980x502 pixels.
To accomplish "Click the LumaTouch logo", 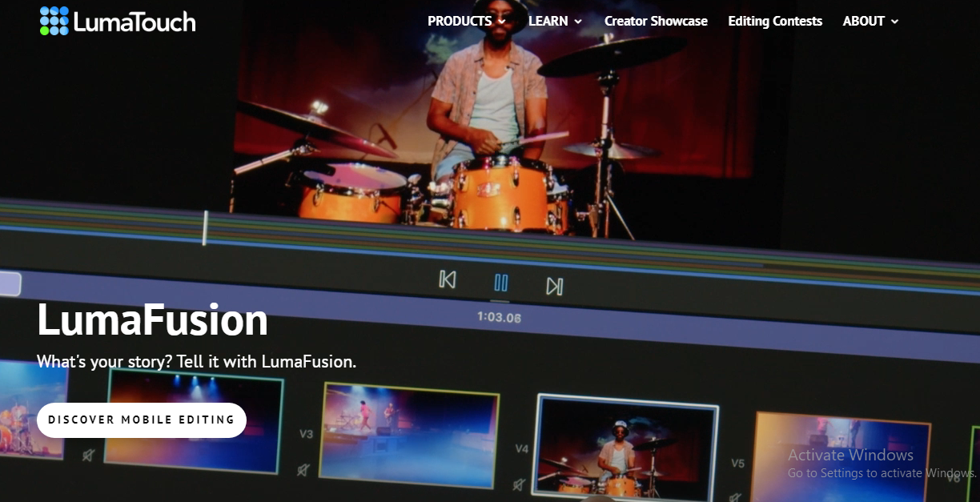I will 118,21.
